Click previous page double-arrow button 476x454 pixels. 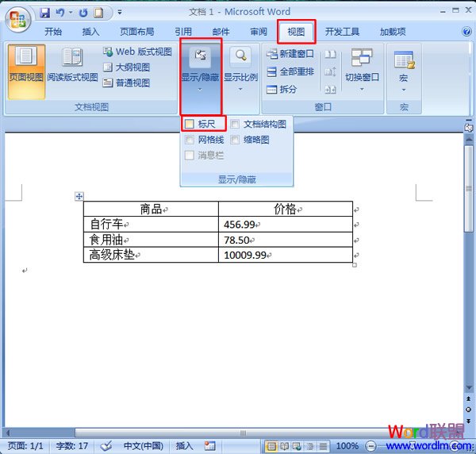click(x=468, y=398)
